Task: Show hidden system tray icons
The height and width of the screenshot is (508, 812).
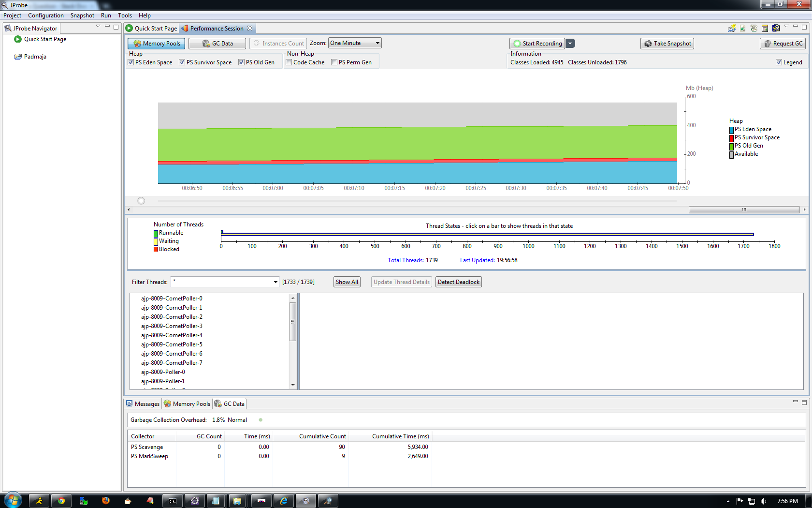Action: pyautogui.click(x=728, y=501)
